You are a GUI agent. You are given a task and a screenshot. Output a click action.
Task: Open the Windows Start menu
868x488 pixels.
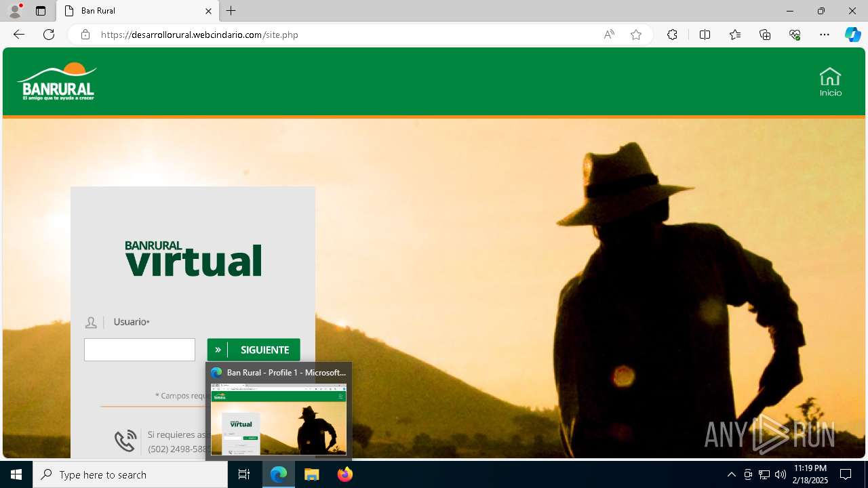pyautogui.click(x=16, y=474)
